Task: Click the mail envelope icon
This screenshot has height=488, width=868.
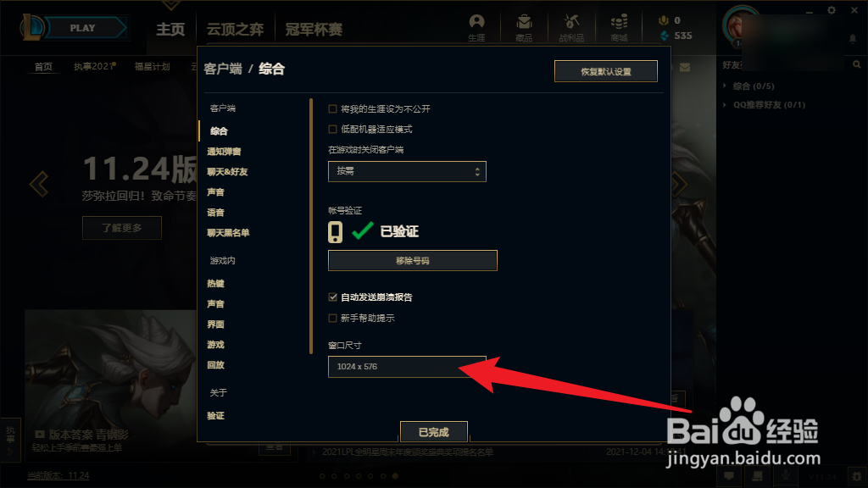Action: tap(685, 67)
